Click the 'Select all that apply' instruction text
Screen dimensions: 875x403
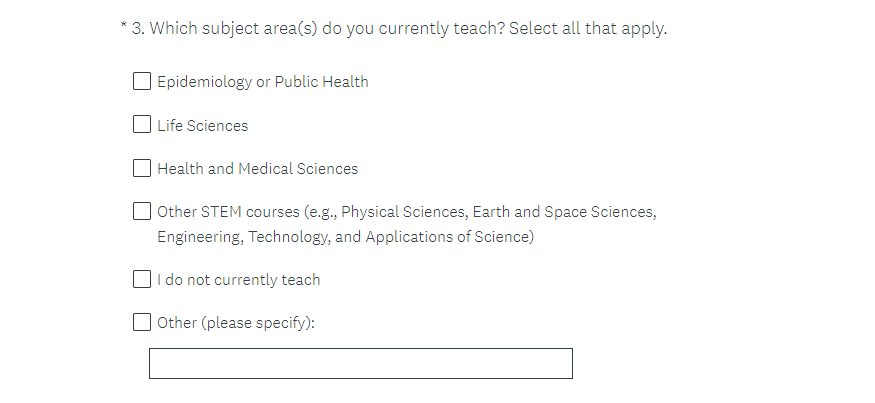(588, 28)
